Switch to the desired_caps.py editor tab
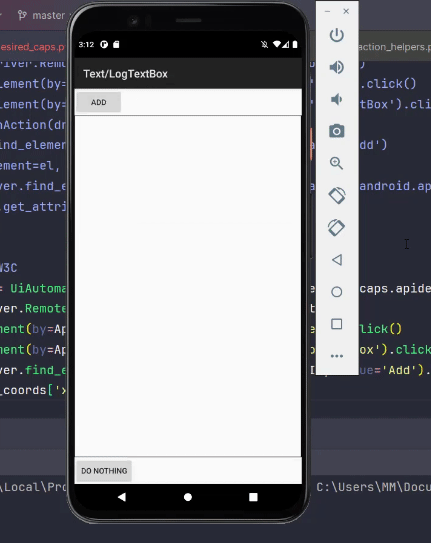This screenshot has height=543, width=431. (33, 47)
